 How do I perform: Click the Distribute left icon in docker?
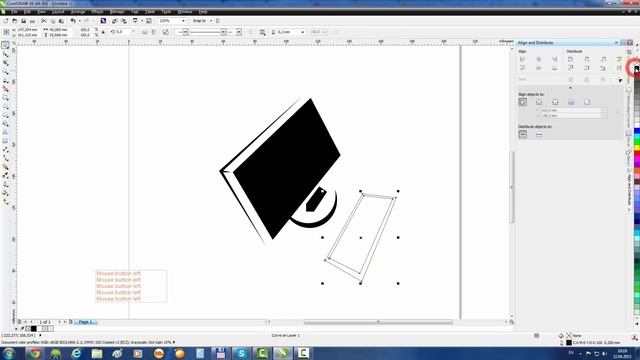click(571, 59)
